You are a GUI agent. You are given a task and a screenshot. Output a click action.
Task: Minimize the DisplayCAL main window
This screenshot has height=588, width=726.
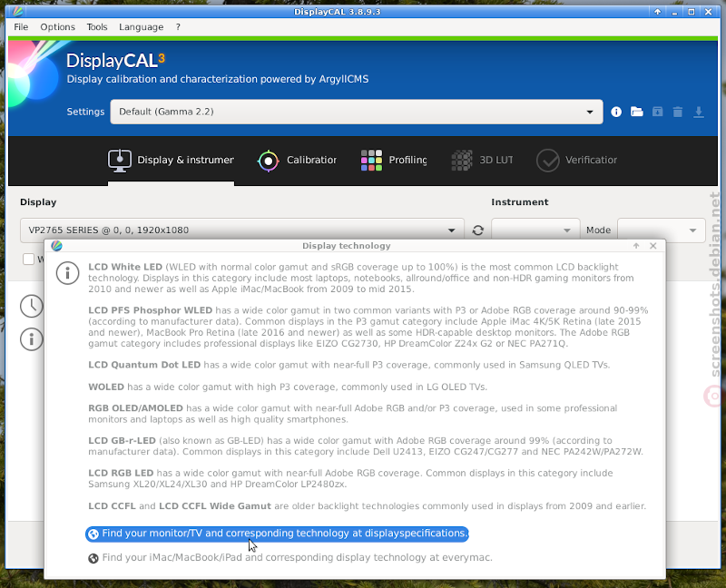[x=674, y=12]
